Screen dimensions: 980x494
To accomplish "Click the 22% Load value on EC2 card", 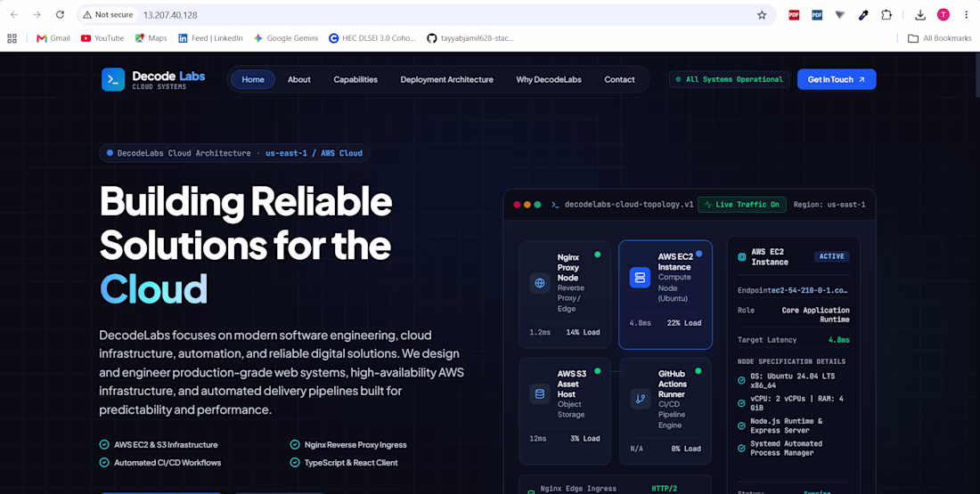I will coord(683,323).
